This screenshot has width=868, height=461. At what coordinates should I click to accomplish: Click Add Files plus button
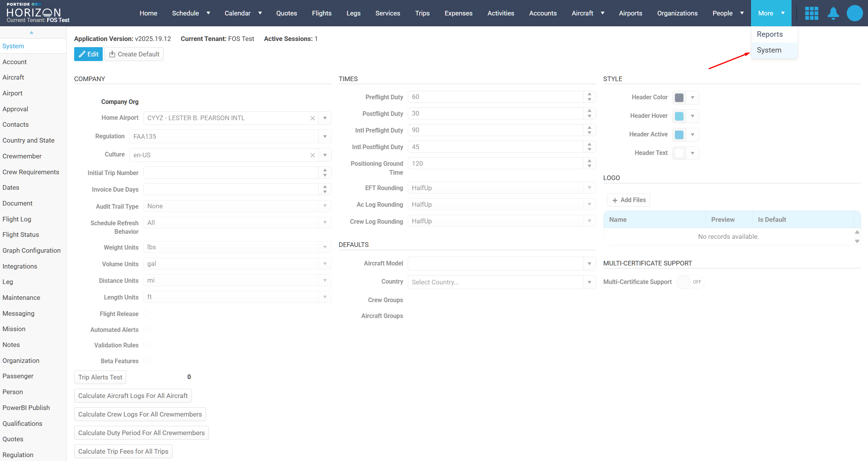[x=629, y=200]
